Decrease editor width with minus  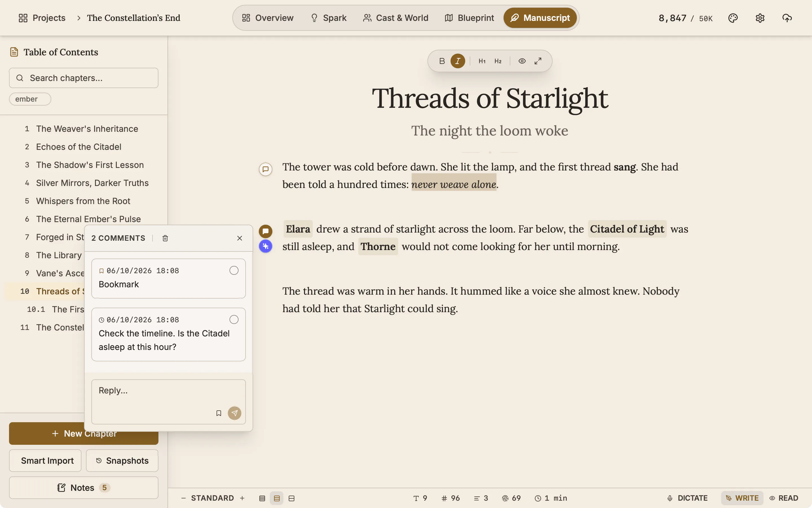[x=183, y=498]
